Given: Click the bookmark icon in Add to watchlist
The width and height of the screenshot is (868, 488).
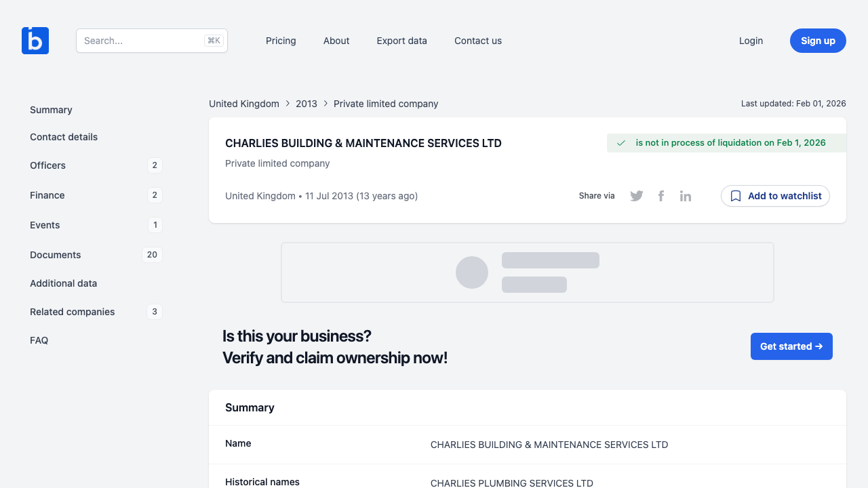Looking at the screenshot, I should click(x=736, y=196).
